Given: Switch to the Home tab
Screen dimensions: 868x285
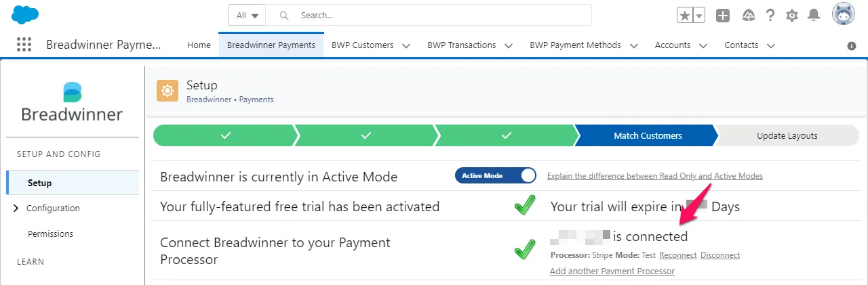Looking at the screenshot, I should (x=199, y=45).
